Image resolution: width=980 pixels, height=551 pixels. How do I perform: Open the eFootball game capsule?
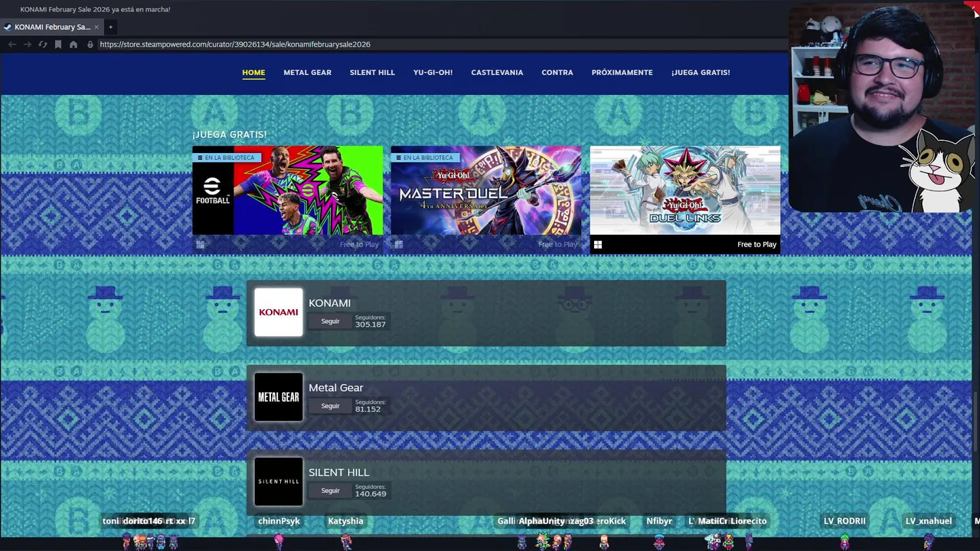coord(288,191)
